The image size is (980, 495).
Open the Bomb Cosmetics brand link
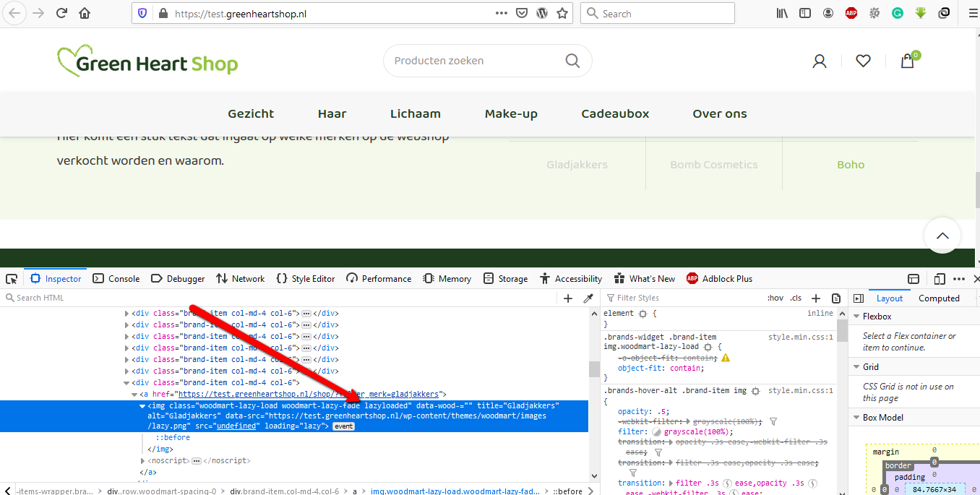coord(714,165)
